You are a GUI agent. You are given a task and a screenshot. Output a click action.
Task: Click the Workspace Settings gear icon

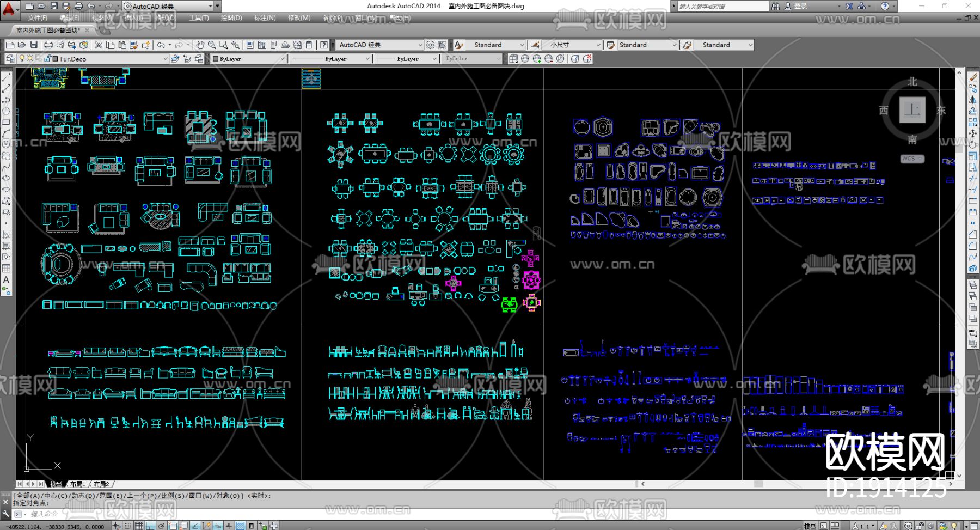tap(431, 45)
